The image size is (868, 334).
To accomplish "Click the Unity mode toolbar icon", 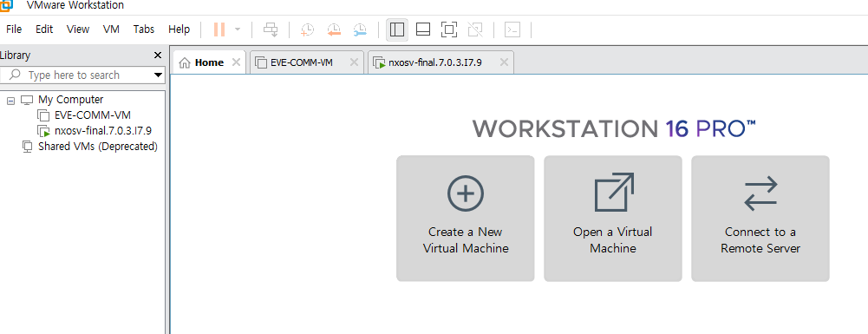I will pyautogui.click(x=475, y=29).
